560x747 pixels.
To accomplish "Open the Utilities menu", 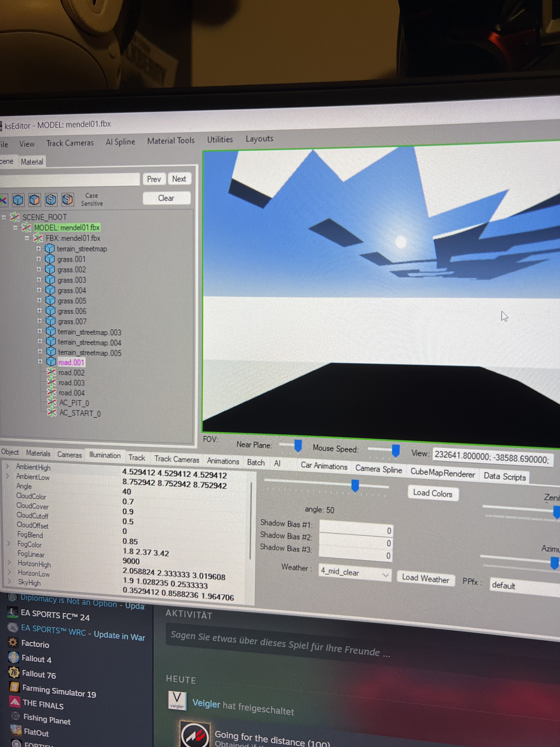I will click(x=220, y=140).
